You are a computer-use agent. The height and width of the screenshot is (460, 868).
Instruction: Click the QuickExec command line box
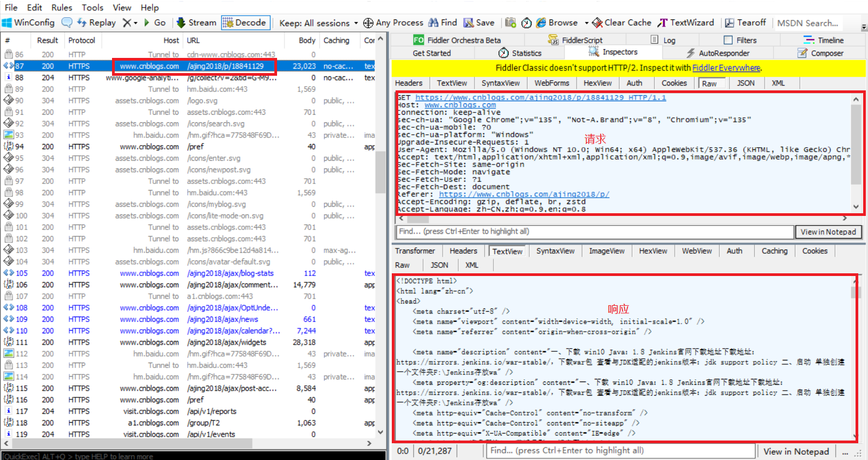click(193, 456)
